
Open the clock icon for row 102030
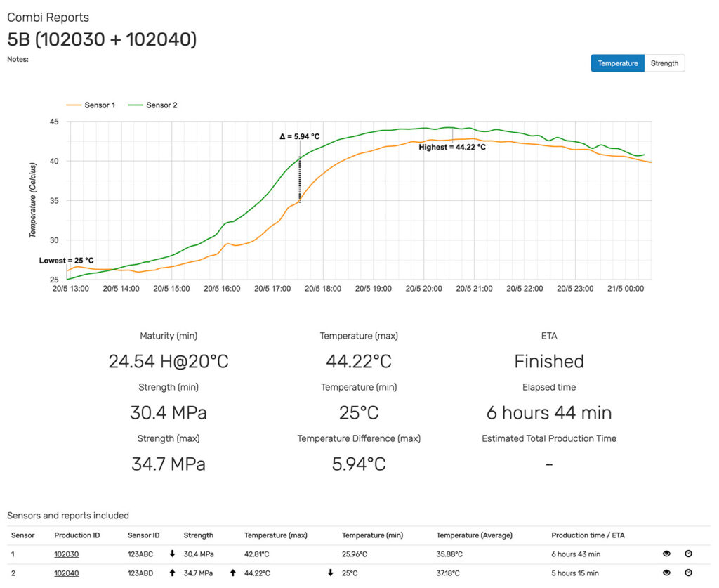688,554
